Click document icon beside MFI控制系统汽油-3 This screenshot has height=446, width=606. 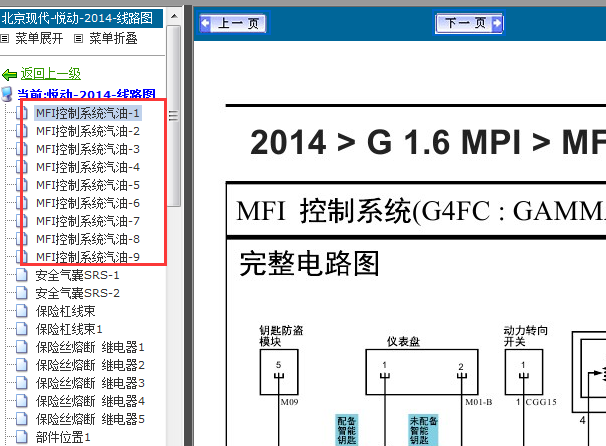pos(22,149)
